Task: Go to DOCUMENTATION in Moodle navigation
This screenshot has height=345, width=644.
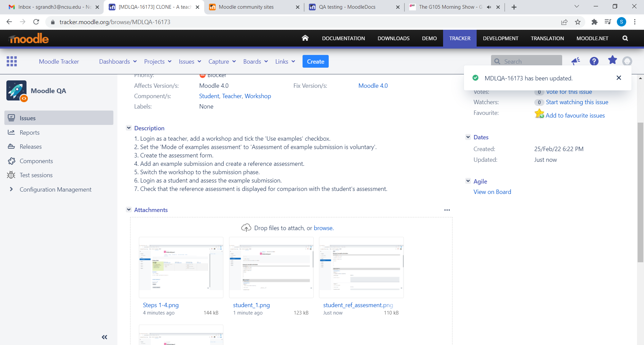Action: (x=343, y=38)
